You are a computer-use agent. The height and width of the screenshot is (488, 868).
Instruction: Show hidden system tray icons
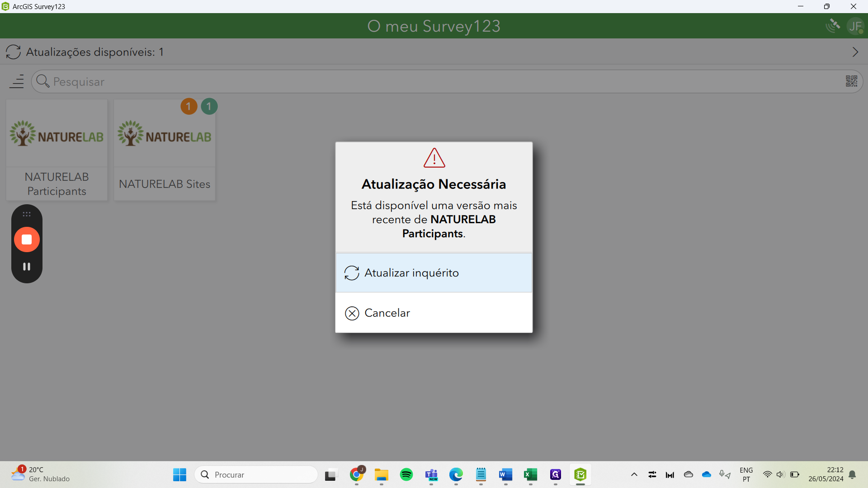tap(634, 474)
